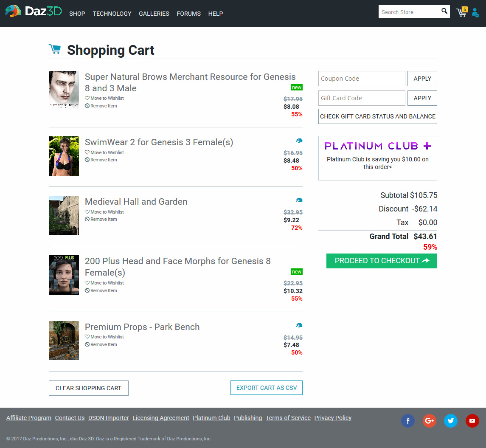The width and height of the screenshot is (486, 448).
Task: Open the Platinum Club footer link
Action: [x=211, y=418]
